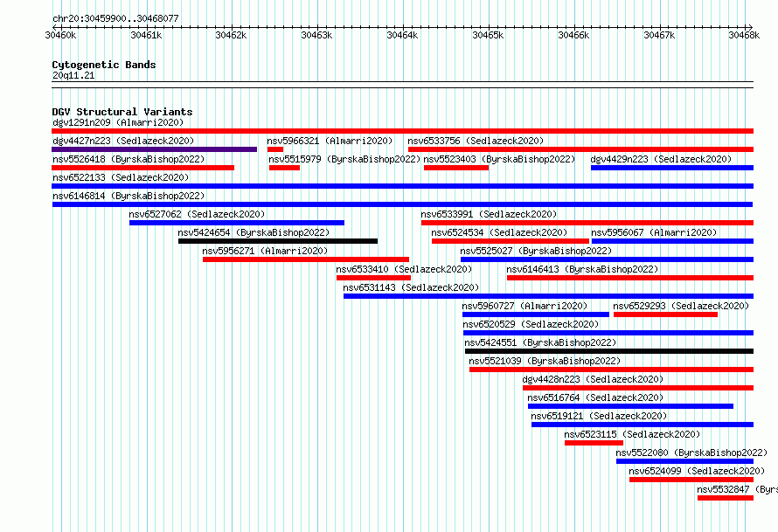Click the 30461k ruler position label
The height and width of the screenshot is (532, 778).
[146, 35]
